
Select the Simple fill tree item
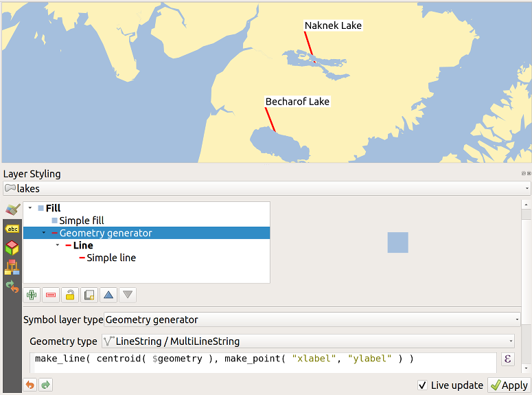click(81, 221)
